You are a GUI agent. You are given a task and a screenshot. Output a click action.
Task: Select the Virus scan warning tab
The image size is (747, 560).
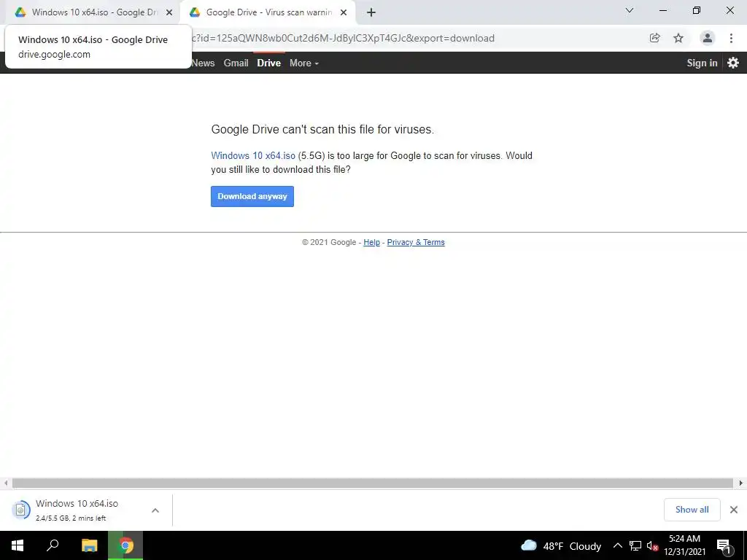coord(268,12)
